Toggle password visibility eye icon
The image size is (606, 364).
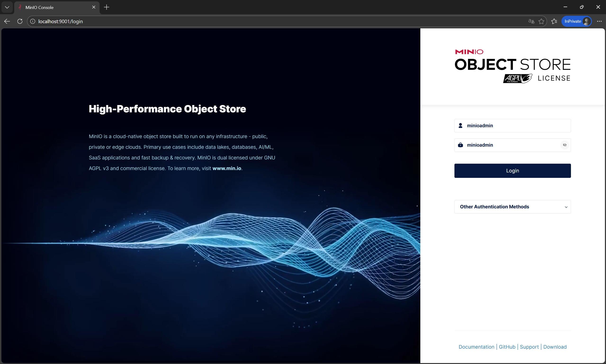pos(565,145)
